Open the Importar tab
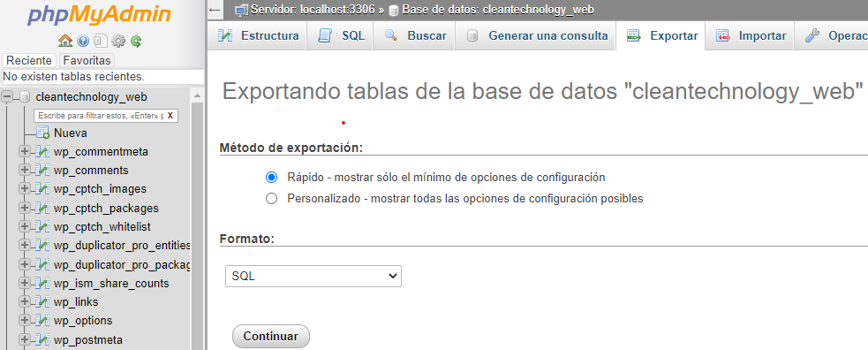The height and width of the screenshot is (350, 868). [x=751, y=36]
